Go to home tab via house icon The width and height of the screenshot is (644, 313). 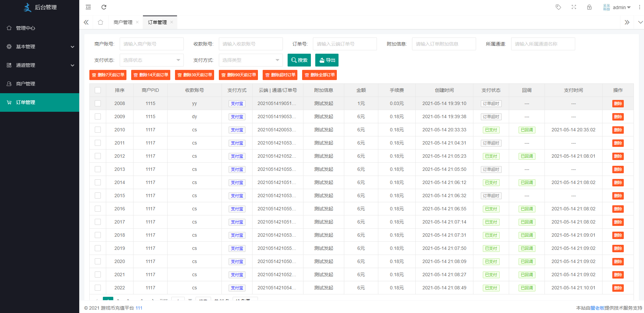point(100,22)
